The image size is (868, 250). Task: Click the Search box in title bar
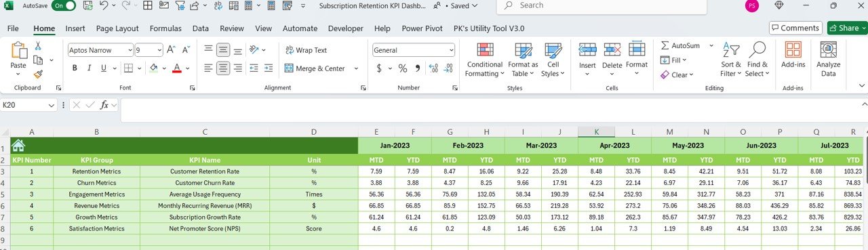coord(601,6)
